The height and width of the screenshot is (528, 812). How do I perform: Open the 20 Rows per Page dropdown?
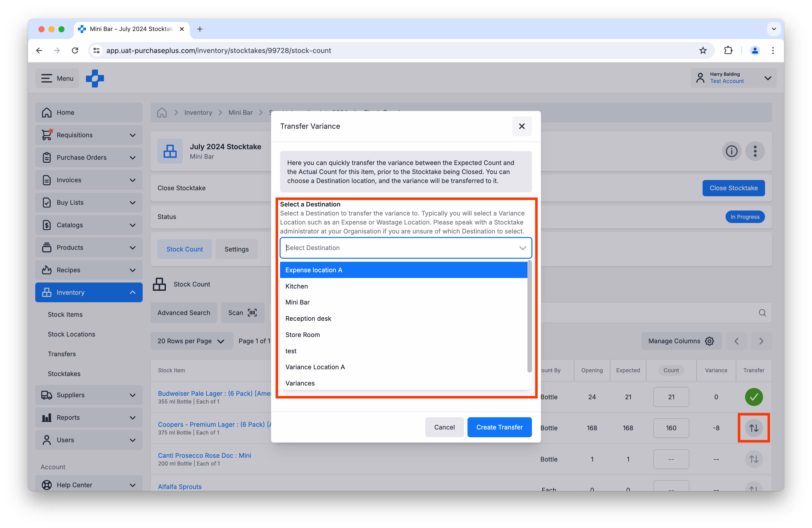point(191,340)
